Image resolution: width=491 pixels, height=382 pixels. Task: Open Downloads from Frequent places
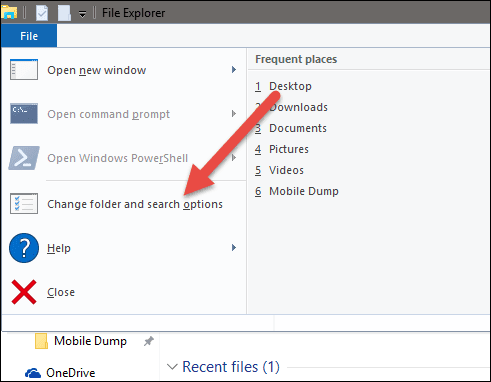[291, 107]
